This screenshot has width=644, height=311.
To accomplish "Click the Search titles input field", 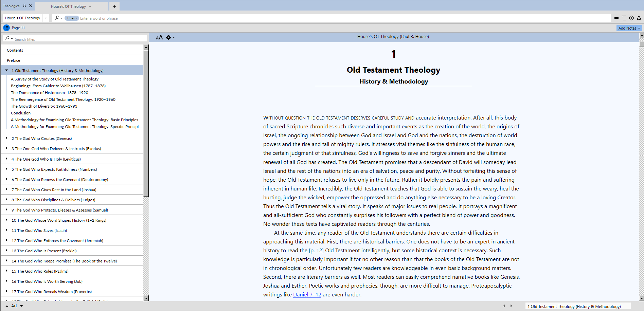I will coord(80,39).
